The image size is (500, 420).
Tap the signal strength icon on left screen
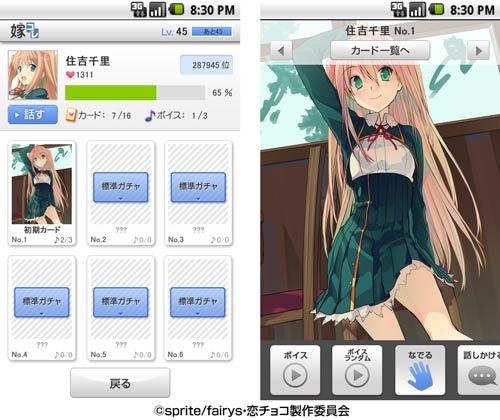pos(157,9)
